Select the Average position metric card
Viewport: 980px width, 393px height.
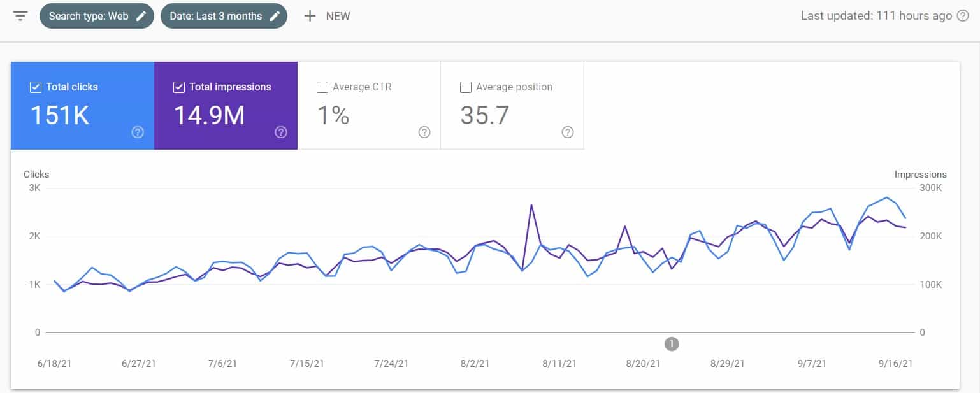pyautogui.click(x=512, y=105)
